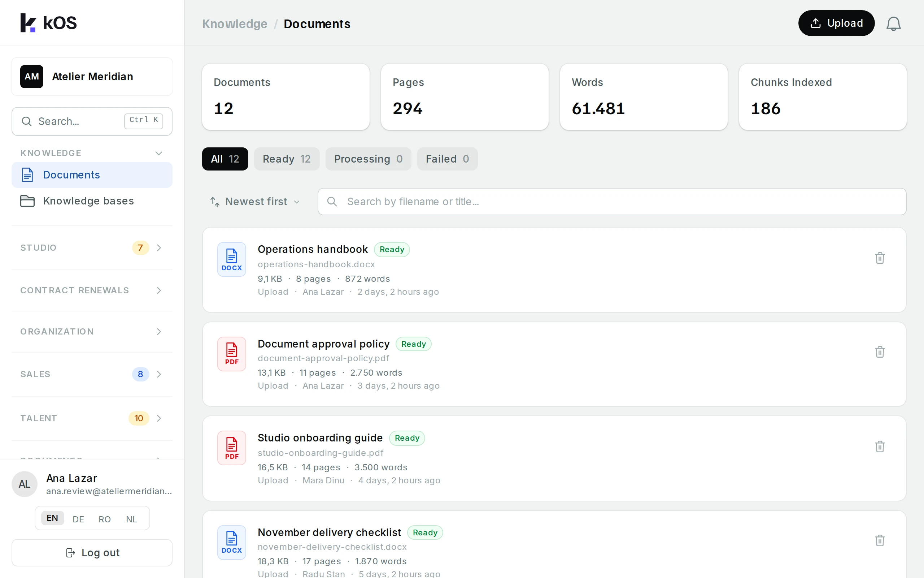The width and height of the screenshot is (924, 578).
Task: Click the Log out button
Action: pyautogui.click(x=92, y=552)
